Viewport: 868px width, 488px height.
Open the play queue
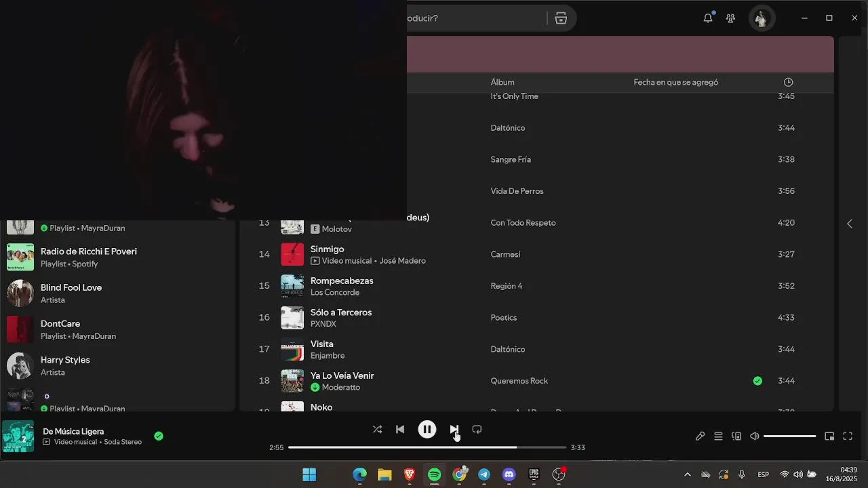point(718,436)
